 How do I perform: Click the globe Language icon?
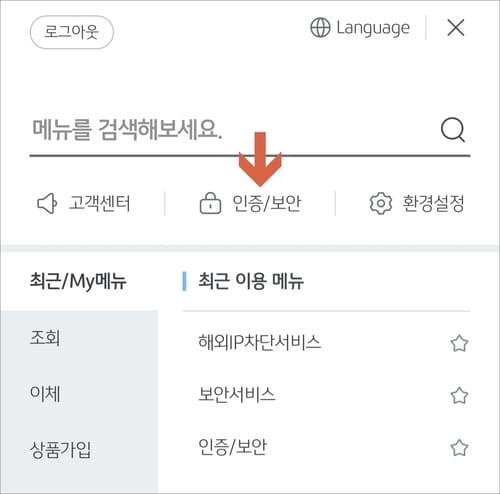[320, 28]
